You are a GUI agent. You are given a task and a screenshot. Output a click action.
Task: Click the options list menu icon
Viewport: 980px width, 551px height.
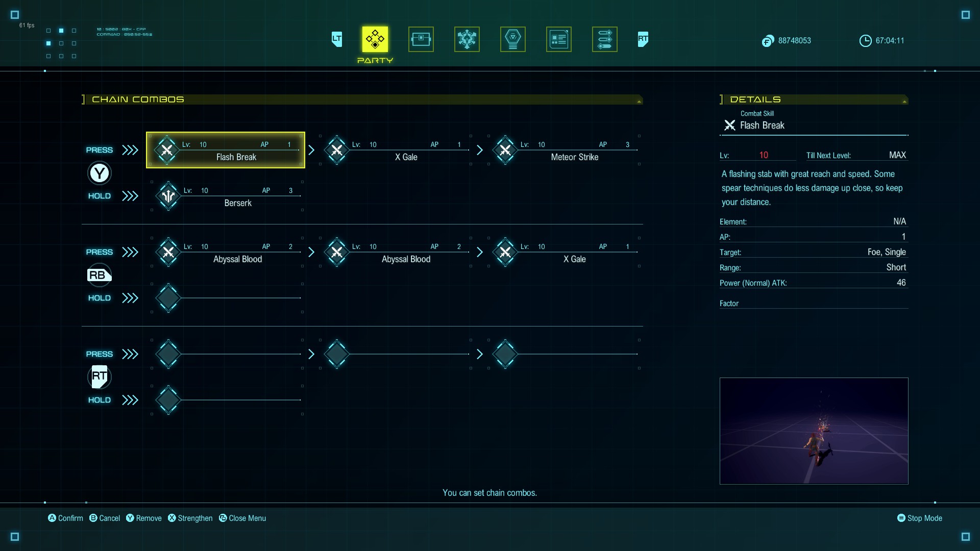(x=604, y=39)
